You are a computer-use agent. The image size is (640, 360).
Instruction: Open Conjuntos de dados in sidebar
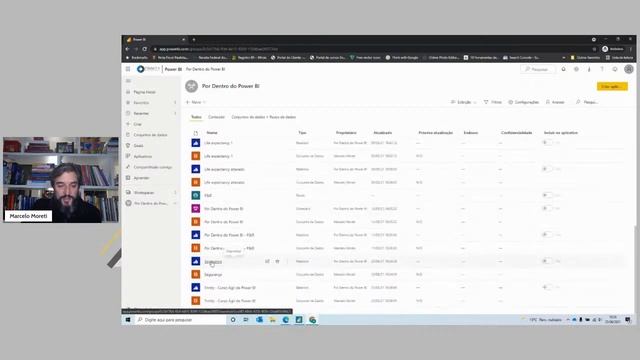coord(150,135)
